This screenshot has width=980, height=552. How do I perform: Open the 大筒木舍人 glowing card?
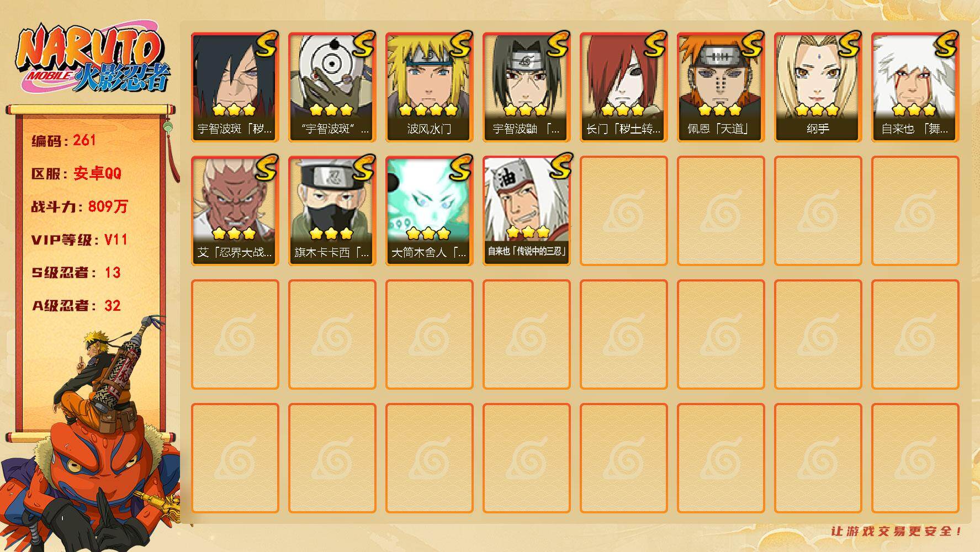(x=429, y=211)
